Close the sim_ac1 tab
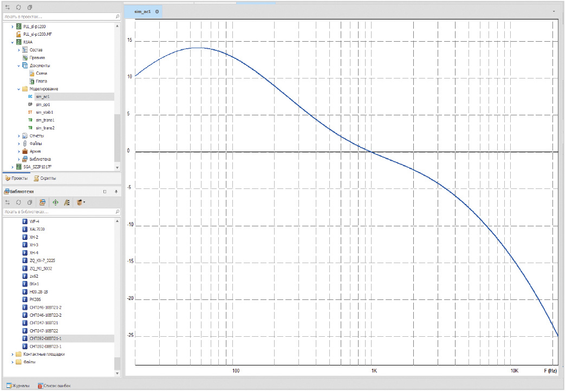566x392 pixels. point(157,11)
